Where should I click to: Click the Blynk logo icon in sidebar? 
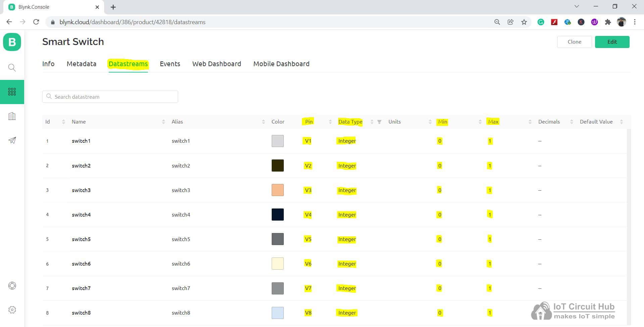(x=12, y=42)
